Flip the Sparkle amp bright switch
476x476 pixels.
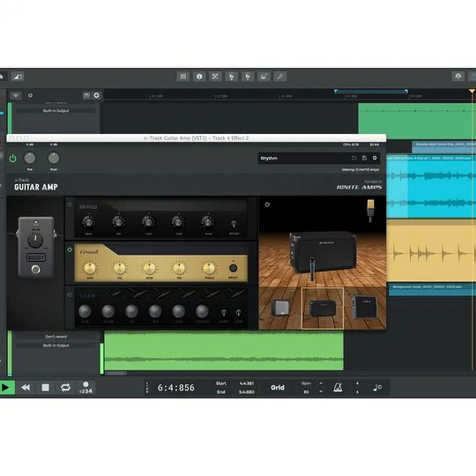(233, 223)
